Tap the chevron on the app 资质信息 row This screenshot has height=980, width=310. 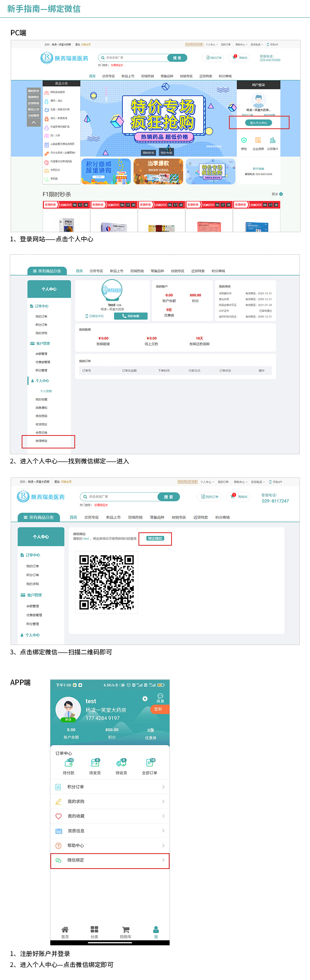click(x=163, y=831)
